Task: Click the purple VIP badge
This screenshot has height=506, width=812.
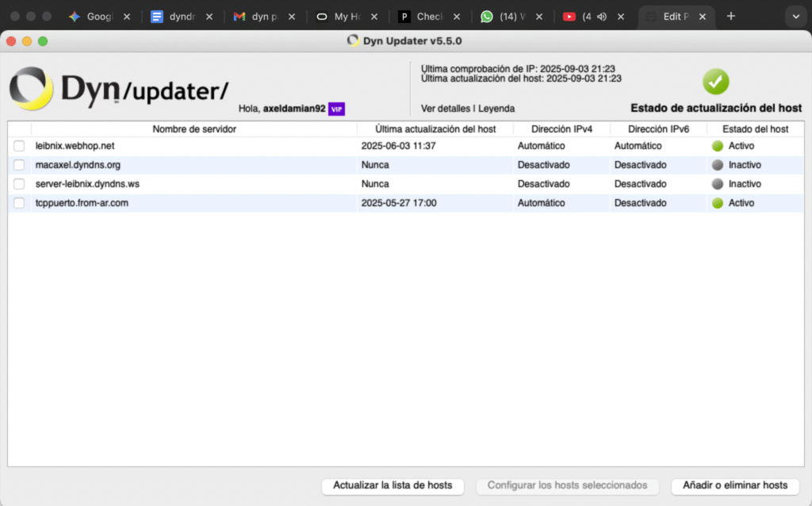Action: tap(336, 109)
